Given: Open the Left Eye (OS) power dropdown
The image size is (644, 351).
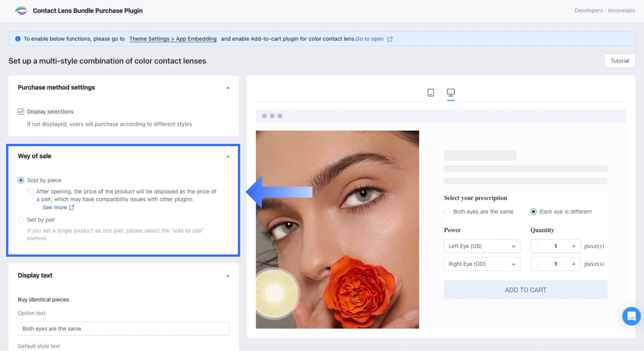Looking at the screenshot, I should (482, 246).
